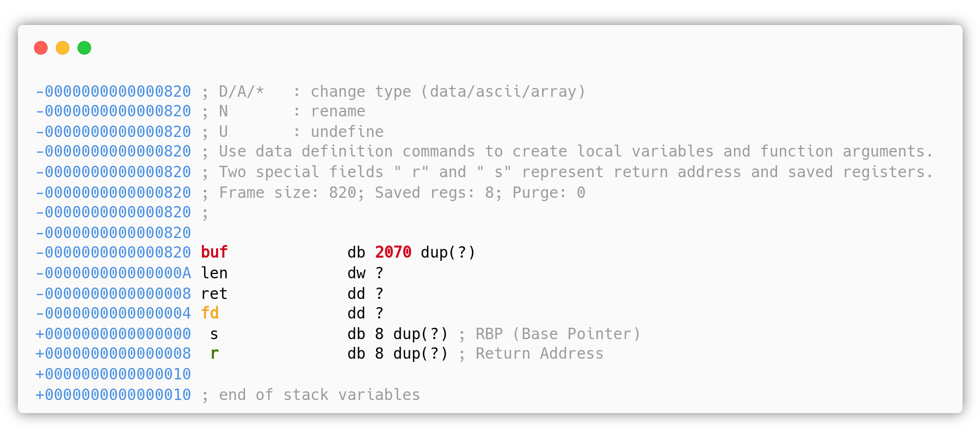This screenshot has width=980, height=437.
Task: Click the 'change type (data/ascii/array)' help line
Action: (x=393, y=91)
